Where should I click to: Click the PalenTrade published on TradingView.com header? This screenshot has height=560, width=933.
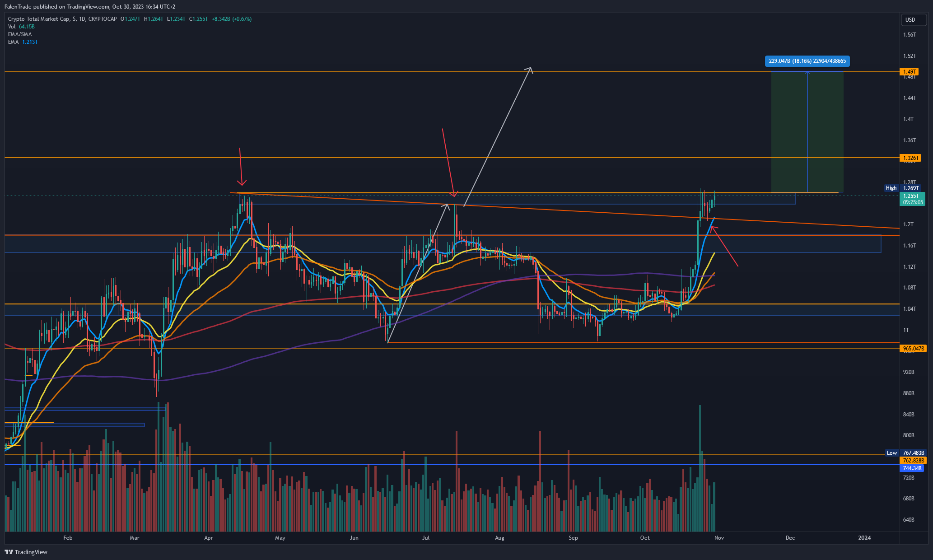[x=90, y=7]
